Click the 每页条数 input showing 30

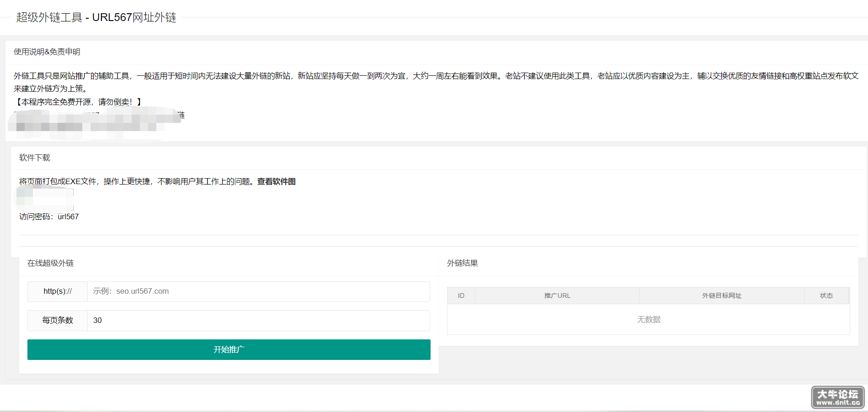click(259, 321)
